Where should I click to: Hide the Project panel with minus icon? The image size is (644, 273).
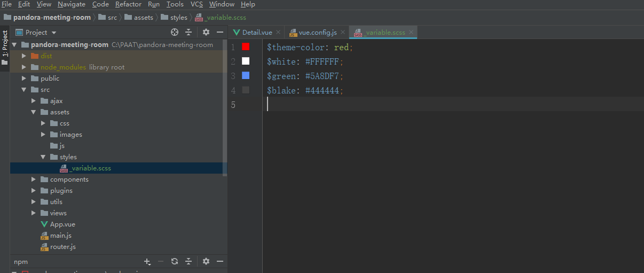tap(219, 32)
